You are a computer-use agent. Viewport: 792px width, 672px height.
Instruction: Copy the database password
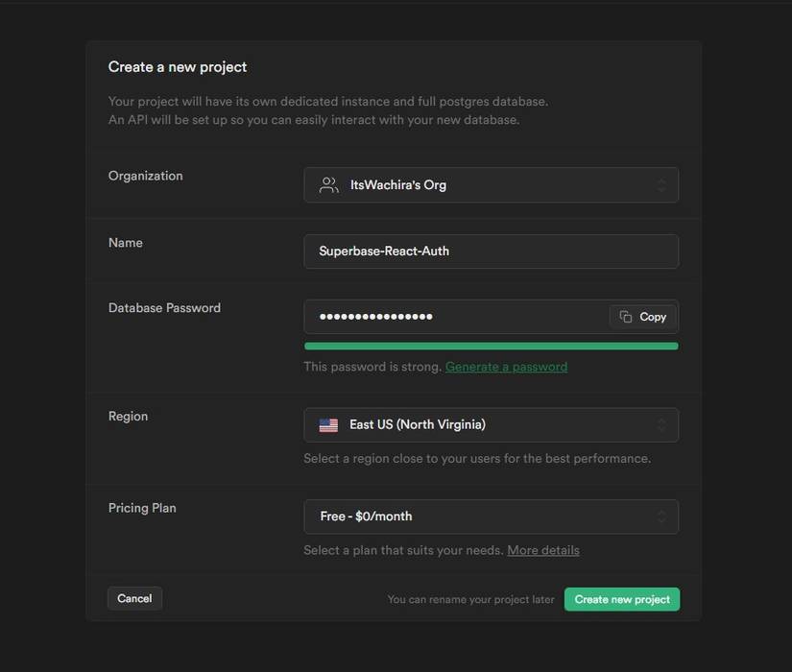pos(643,317)
